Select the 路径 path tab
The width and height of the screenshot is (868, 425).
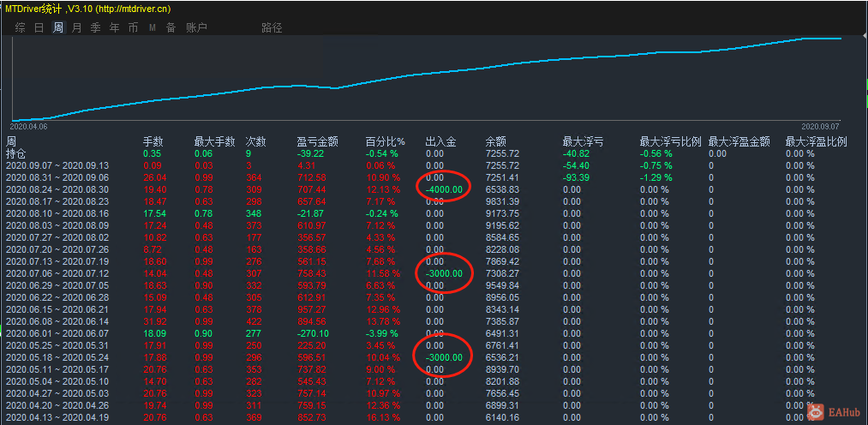coord(272,27)
